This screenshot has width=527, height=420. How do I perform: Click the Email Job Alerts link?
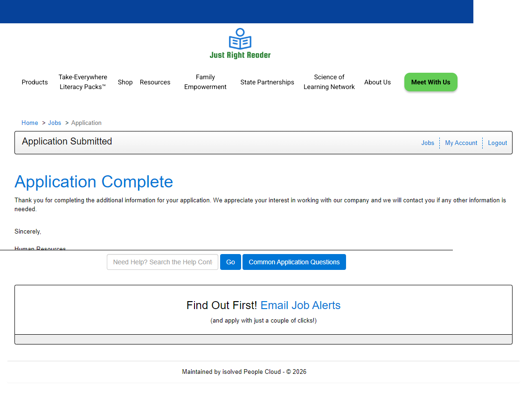[x=300, y=305]
